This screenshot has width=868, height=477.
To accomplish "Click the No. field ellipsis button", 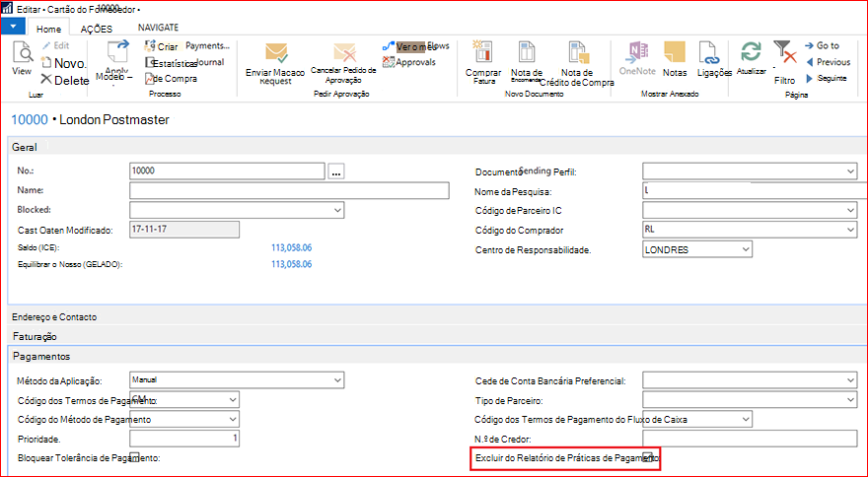I will pos(336,171).
